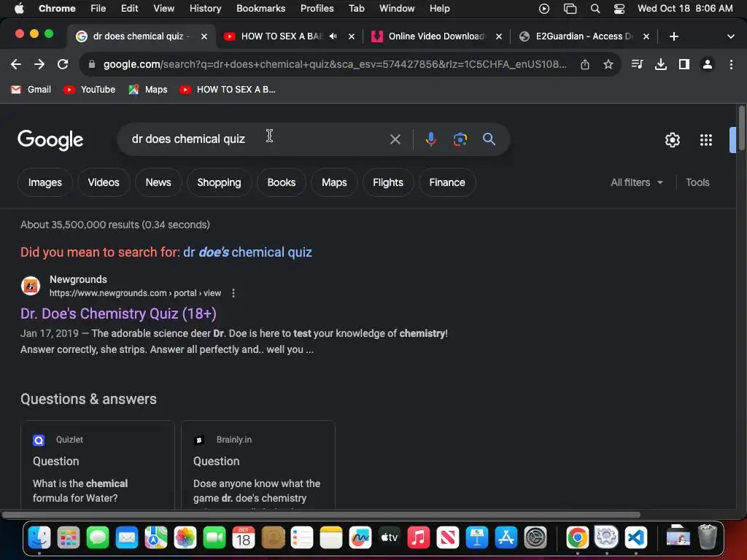
Task: Open more options for Newgrounds result
Action: [233, 293]
